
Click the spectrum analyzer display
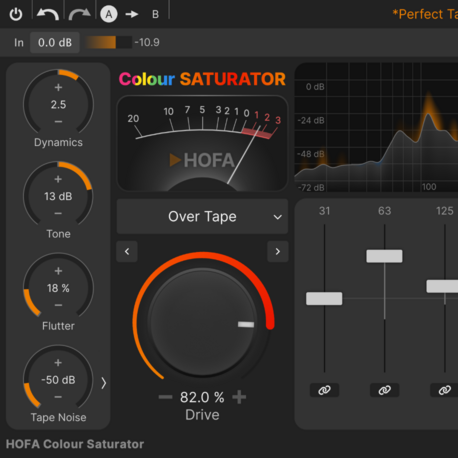pyautogui.click(x=376, y=127)
